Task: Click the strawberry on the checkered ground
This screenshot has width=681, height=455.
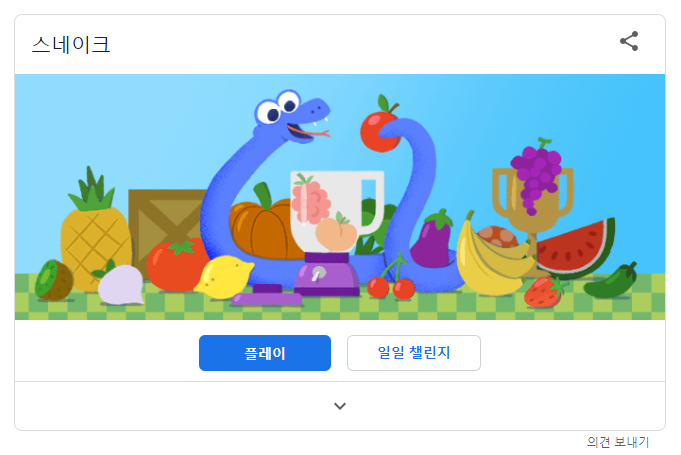Action: click(x=545, y=292)
